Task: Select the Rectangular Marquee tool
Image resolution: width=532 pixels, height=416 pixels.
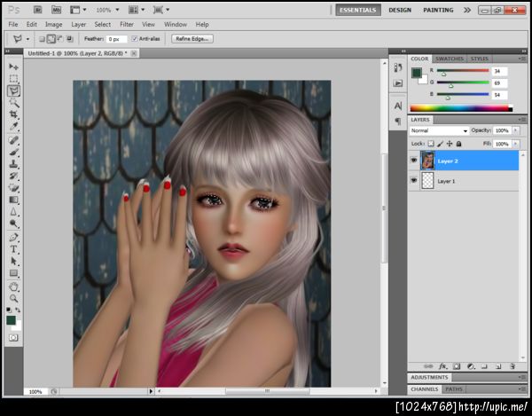Action: click(x=13, y=78)
